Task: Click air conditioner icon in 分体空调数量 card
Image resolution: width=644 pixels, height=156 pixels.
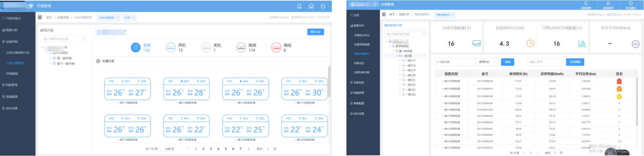Action: (477, 43)
